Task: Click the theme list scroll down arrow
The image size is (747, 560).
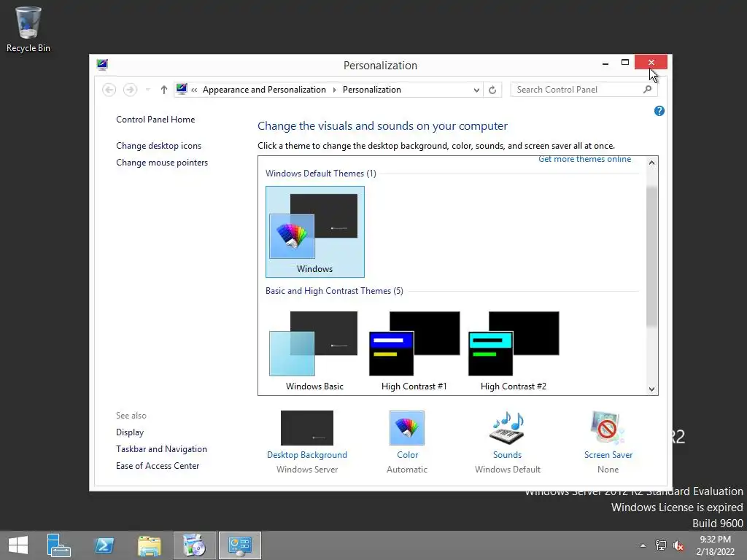Action: [651, 389]
